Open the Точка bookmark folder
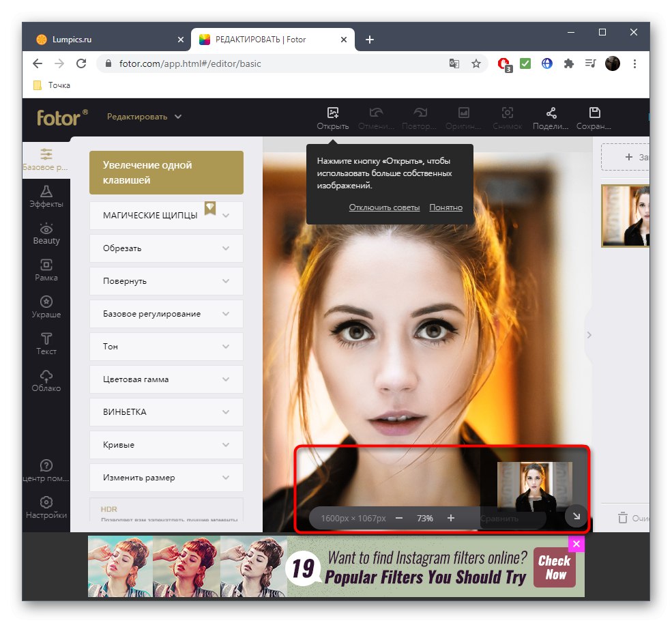 coord(52,85)
